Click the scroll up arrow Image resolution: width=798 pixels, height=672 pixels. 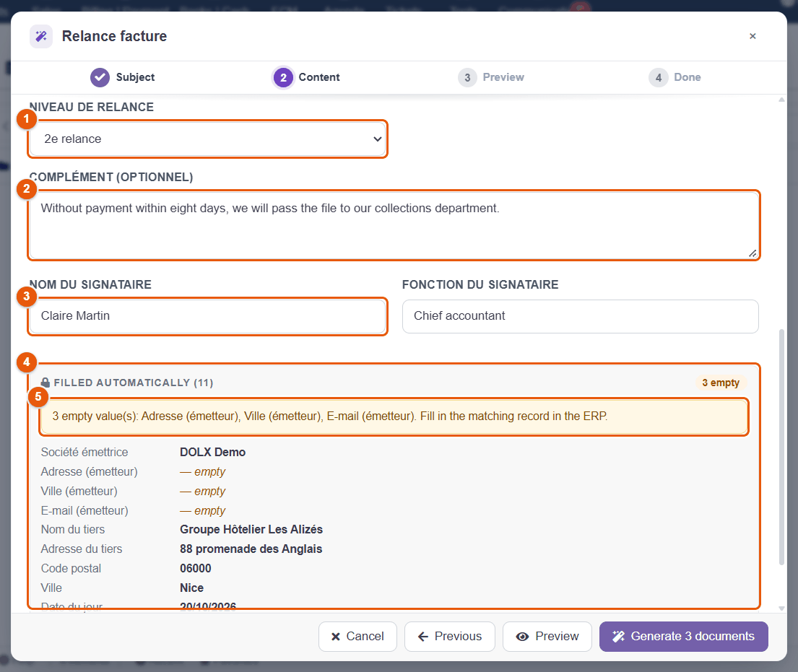[781, 100]
